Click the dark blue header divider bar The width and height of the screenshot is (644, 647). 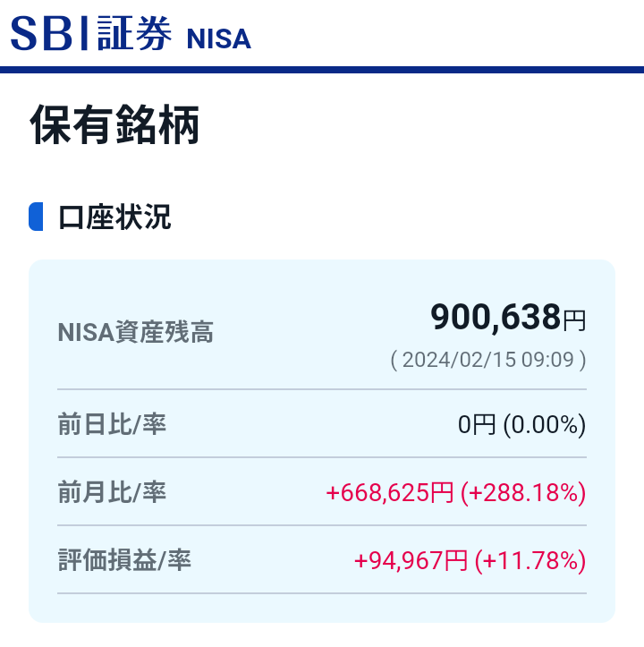[x=322, y=70]
